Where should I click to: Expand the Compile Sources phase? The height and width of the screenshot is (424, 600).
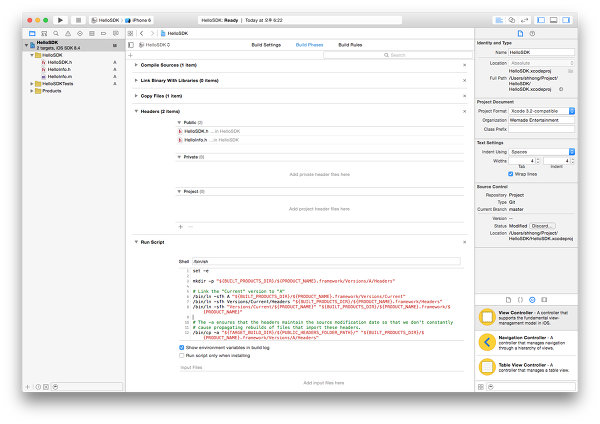(136, 65)
